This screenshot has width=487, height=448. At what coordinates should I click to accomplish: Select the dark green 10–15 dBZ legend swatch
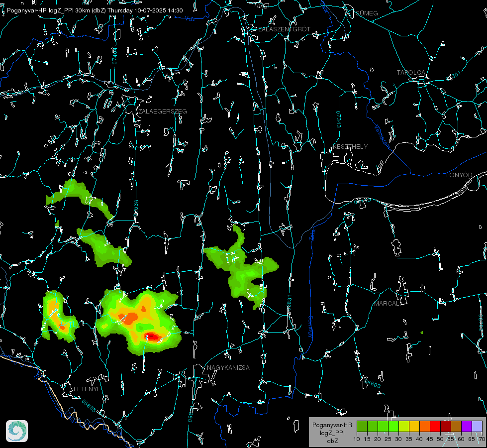362,426
